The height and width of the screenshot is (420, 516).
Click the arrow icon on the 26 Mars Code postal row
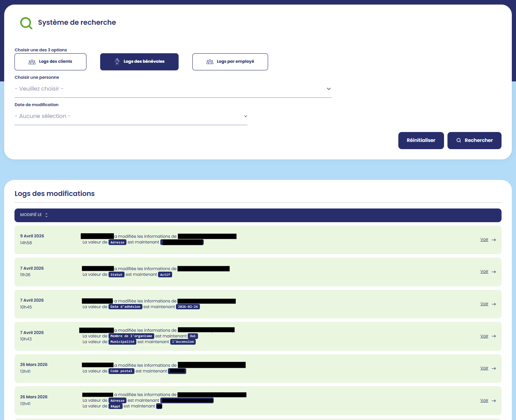(494, 369)
